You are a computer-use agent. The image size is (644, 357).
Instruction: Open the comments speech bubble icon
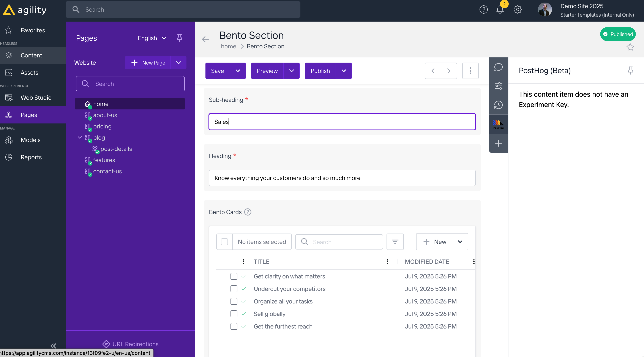(x=498, y=67)
